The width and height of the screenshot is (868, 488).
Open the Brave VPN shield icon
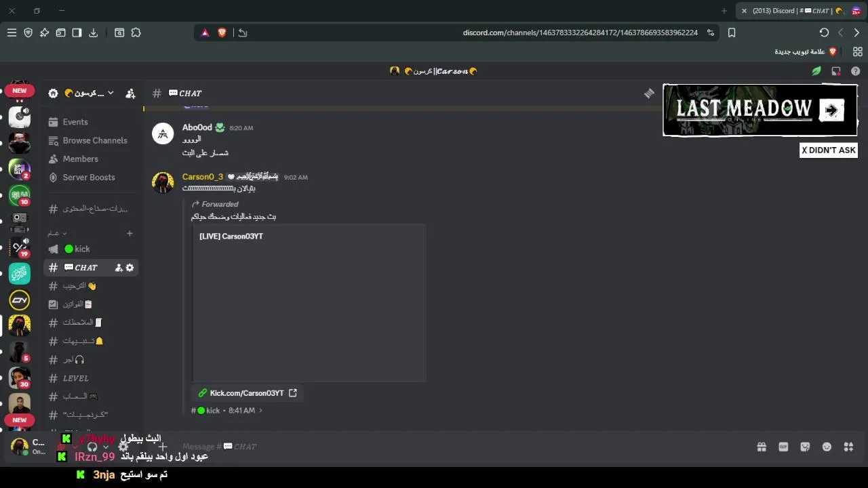tap(28, 33)
